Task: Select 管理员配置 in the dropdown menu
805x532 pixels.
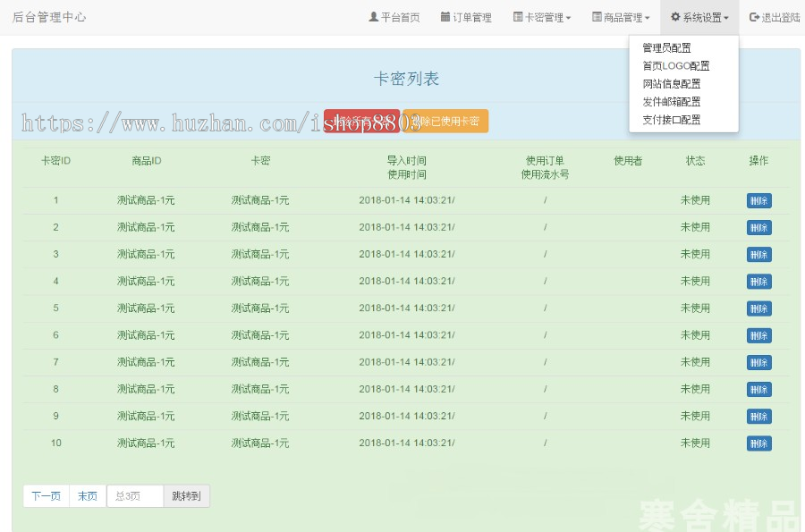Action: [x=666, y=48]
